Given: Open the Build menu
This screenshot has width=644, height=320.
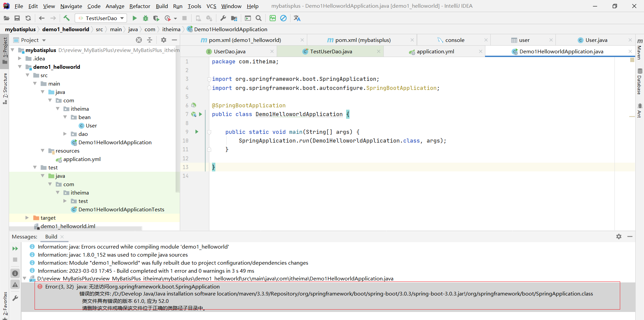Looking at the screenshot, I should 162,6.
